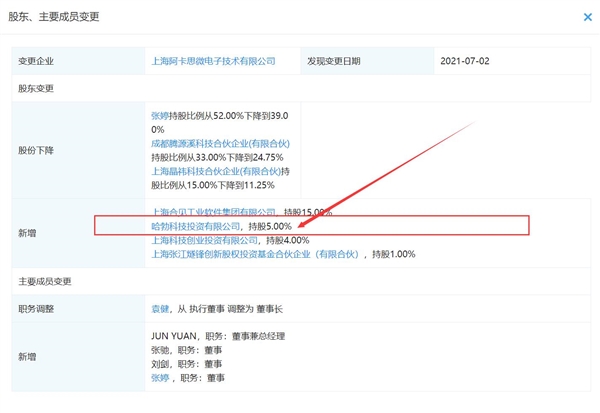The width and height of the screenshot is (600, 413).
Task: Click the 股东变更 section header
Action: [x=36, y=88]
